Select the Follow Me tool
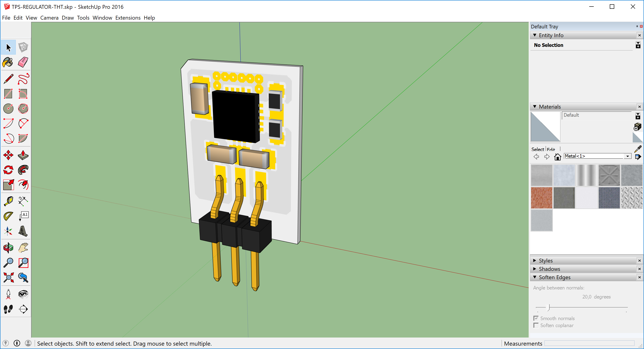644x349 pixels. pos(23,170)
